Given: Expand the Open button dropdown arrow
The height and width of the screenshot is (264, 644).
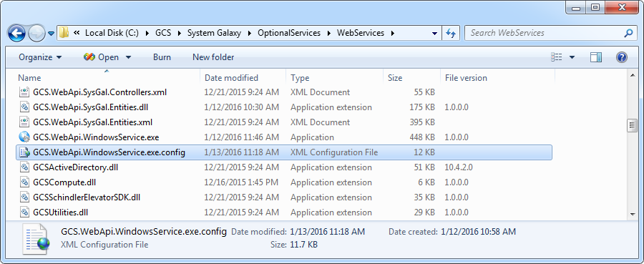Looking at the screenshot, I should coord(128,57).
